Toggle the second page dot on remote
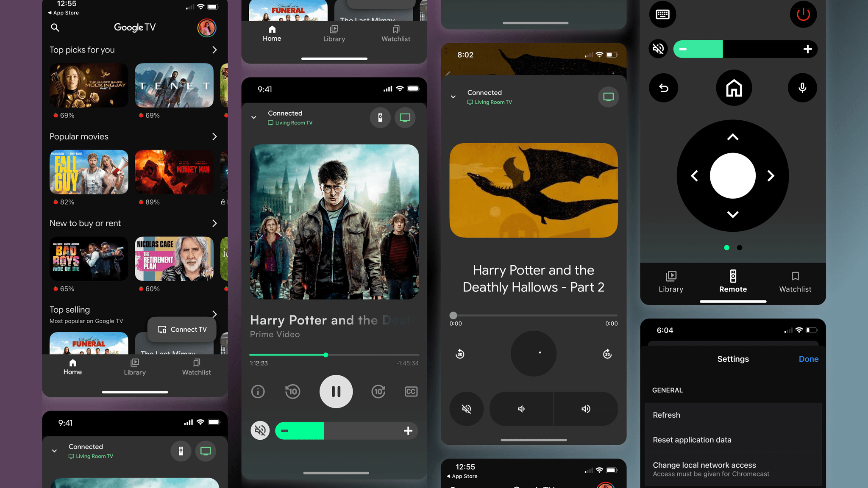868x488 pixels. [x=740, y=248]
